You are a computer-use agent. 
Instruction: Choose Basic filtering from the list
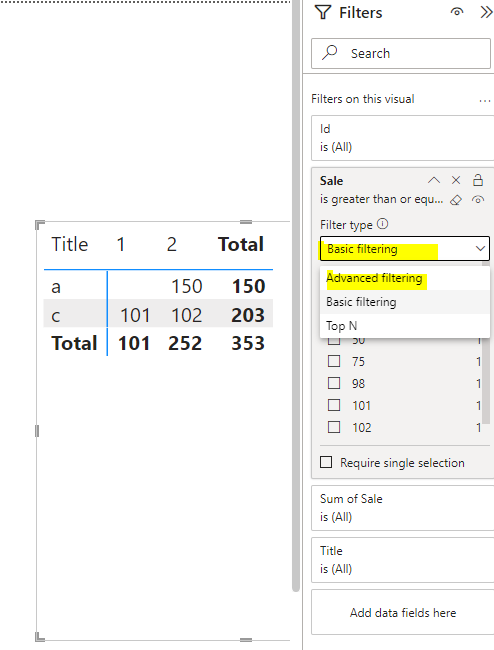(405, 302)
